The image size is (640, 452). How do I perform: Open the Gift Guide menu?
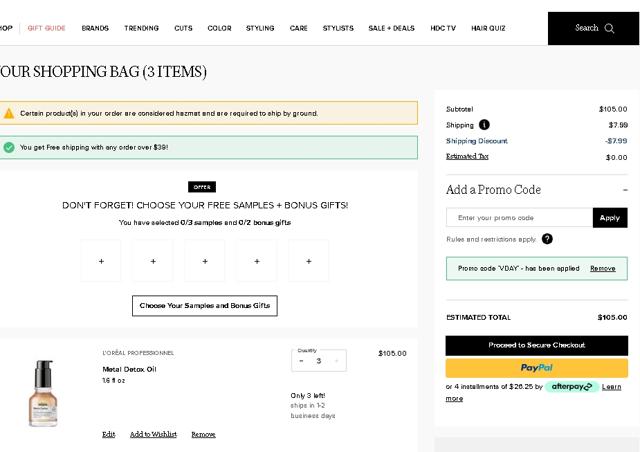pos(47,28)
